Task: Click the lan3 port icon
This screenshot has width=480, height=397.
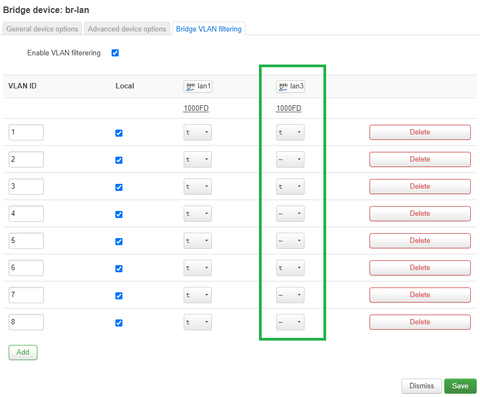Action: click(x=283, y=87)
